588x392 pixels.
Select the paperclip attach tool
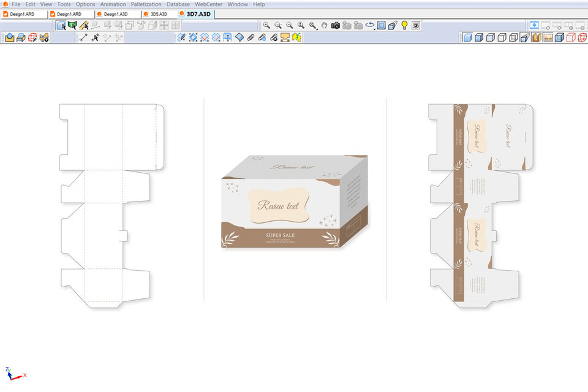[x=251, y=37]
